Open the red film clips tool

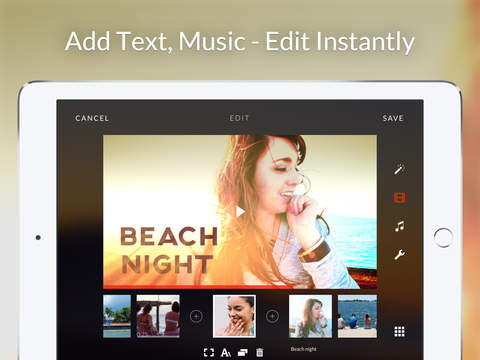(399, 198)
